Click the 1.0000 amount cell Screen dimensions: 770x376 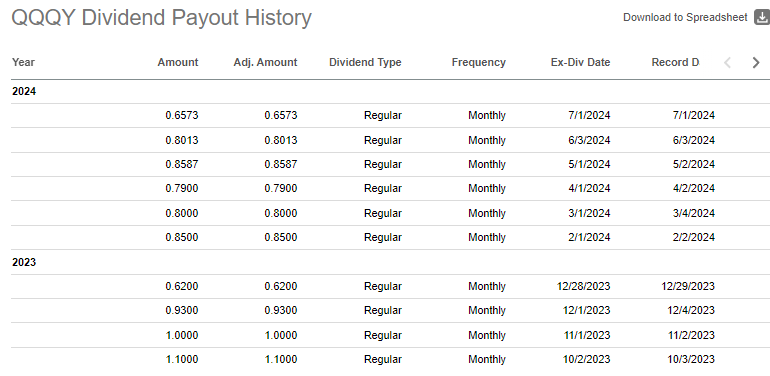point(182,335)
